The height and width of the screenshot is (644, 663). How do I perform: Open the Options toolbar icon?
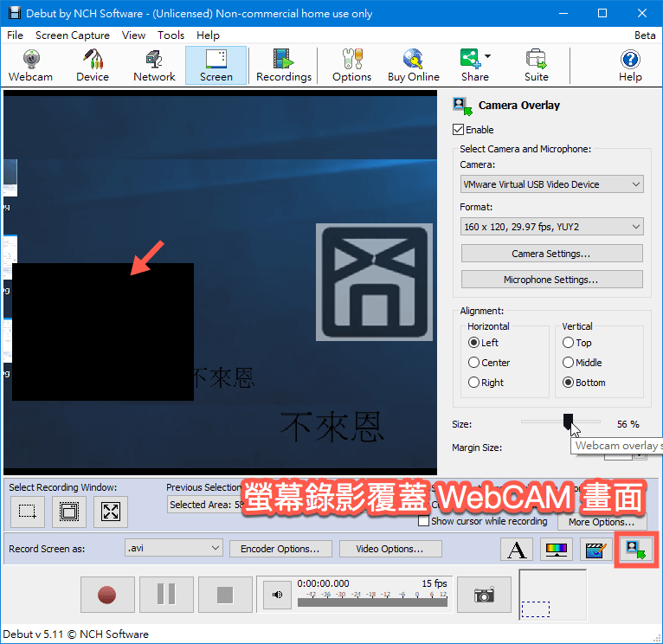[x=351, y=66]
